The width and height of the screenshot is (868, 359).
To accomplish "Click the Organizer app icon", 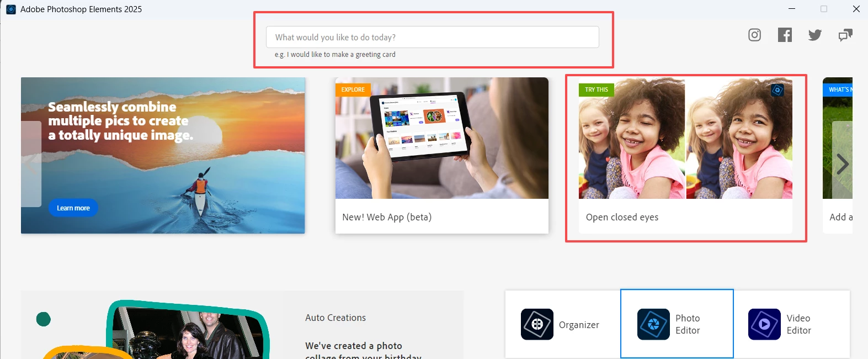I will (x=537, y=324).
